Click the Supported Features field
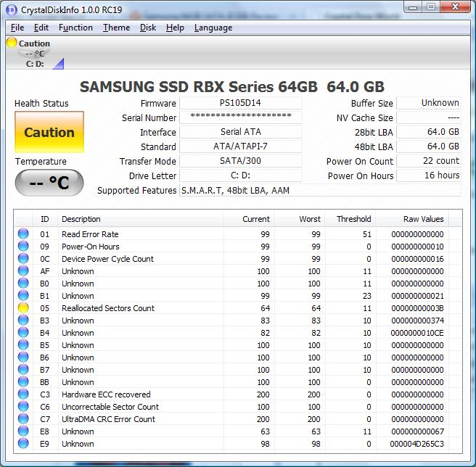Viewport: 476px width, 467px height. pyautogui.click(x=320, y=190)
